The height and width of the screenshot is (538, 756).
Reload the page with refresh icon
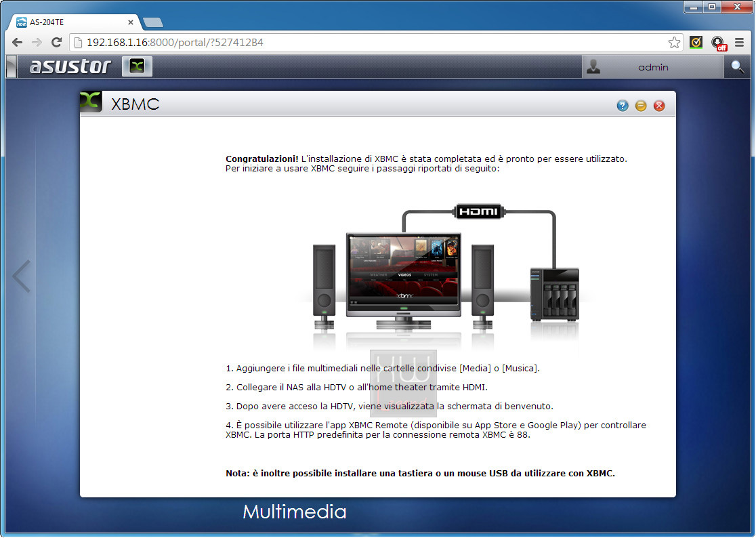click(56, 43)
